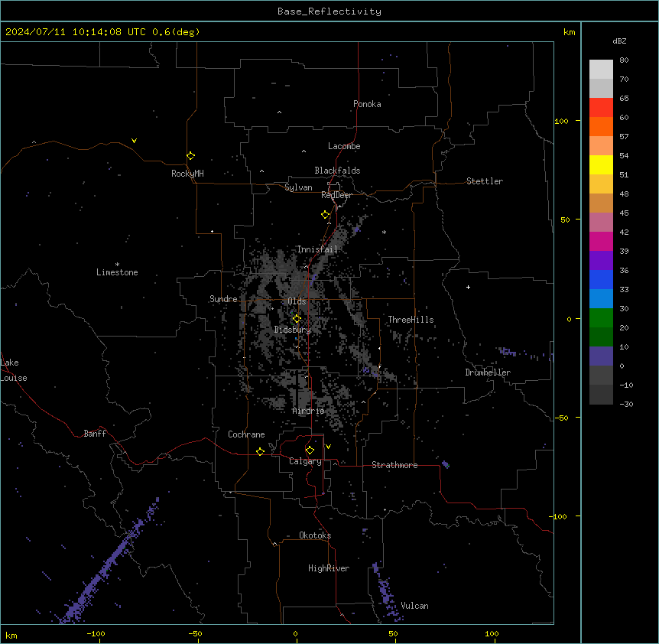Viewport: 659px width, 644px height.
Task: Select the yellow V marker northwest of RockyMH
Action: (x=134, y=141)
